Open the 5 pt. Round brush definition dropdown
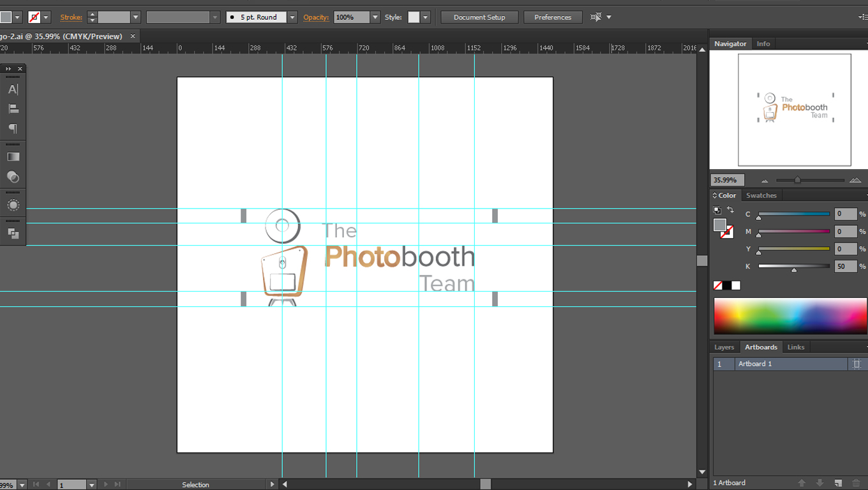The height and width of the screenshot is (490, 868). point(292,17)
